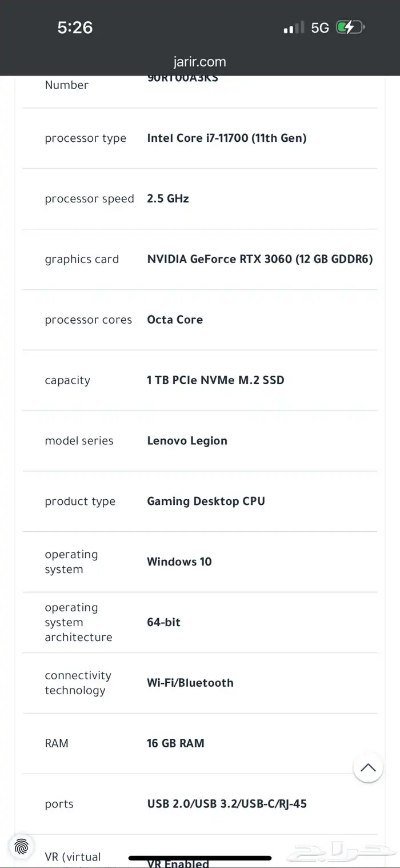400x868 pixels.
Task: Tap the home indicator bar at bottom
Action: (x=199, y=858)
